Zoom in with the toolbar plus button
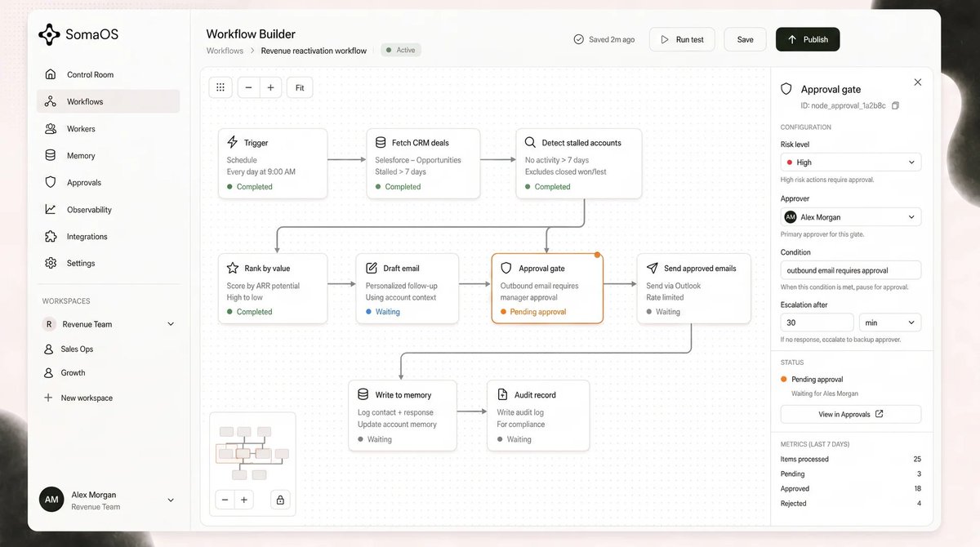 (x=270, y=87)
